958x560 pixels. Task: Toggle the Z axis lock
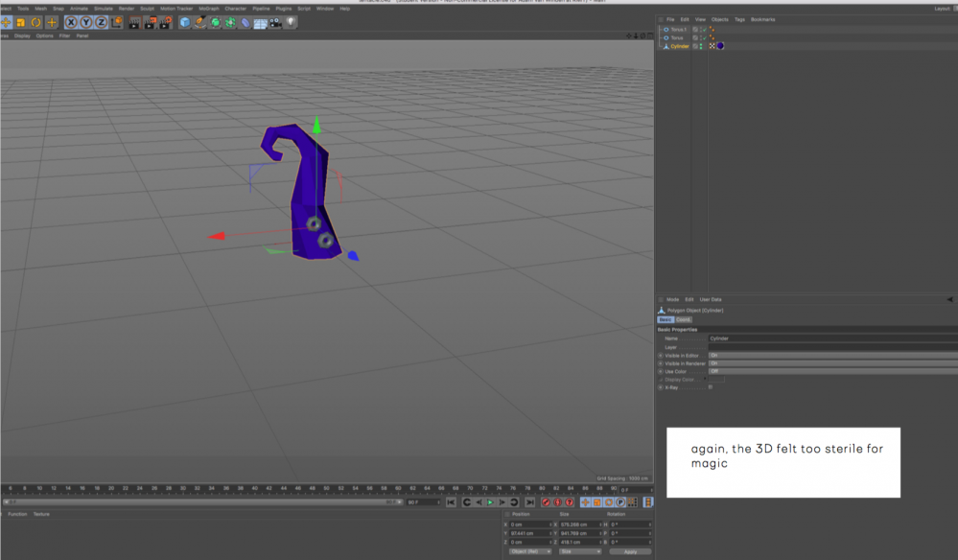pyautogui.click(x=101, y=23)
